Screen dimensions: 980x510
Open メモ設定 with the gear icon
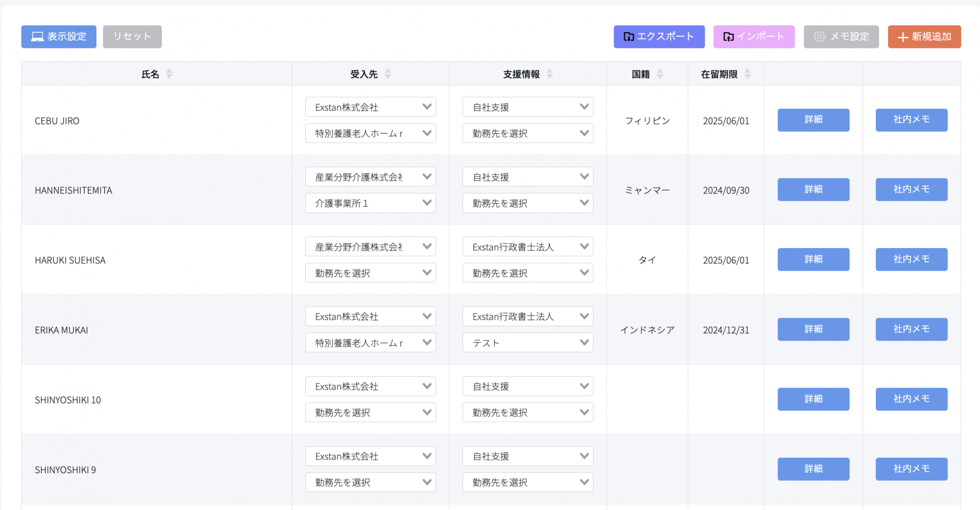pyautogui.click(x=841, y=37)
